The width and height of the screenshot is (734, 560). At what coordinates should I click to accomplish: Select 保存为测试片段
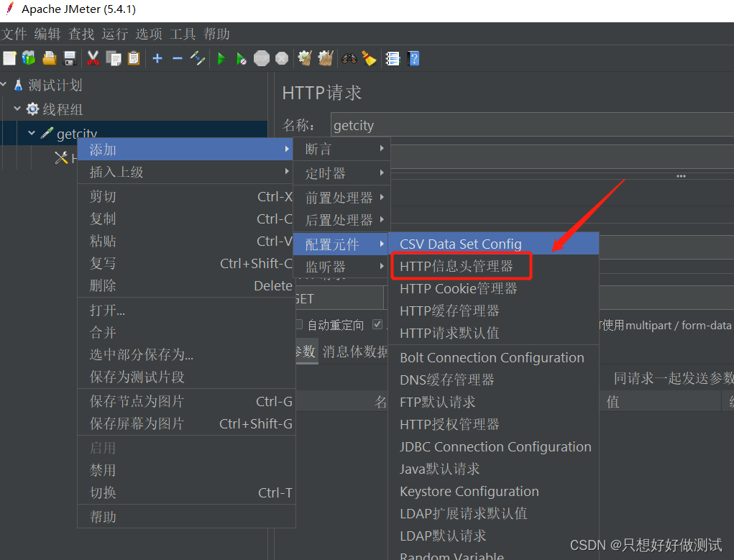click(186, 377)
